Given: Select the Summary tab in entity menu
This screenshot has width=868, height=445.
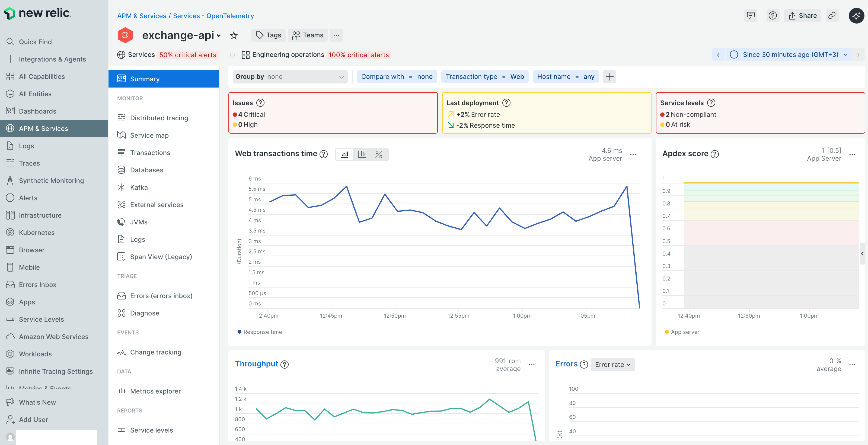Looking at the screenshot, I should click(164, 79).
